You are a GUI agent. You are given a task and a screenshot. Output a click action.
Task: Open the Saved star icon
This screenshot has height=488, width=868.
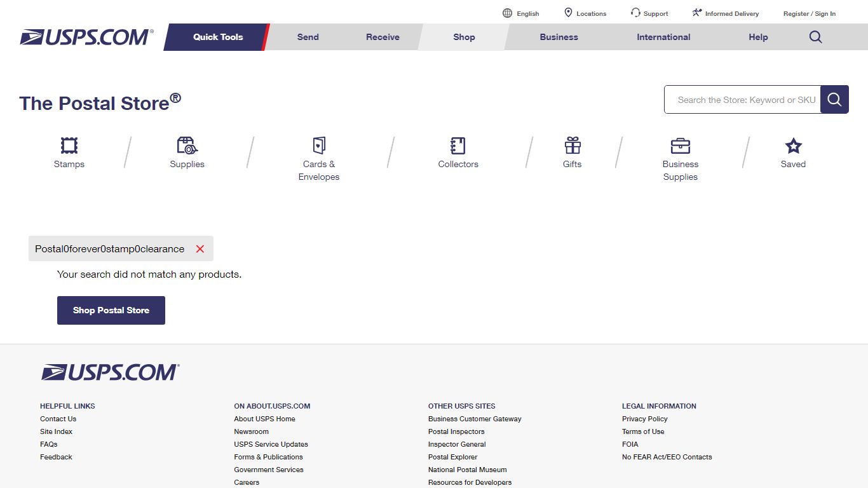[x=793, y=146]
